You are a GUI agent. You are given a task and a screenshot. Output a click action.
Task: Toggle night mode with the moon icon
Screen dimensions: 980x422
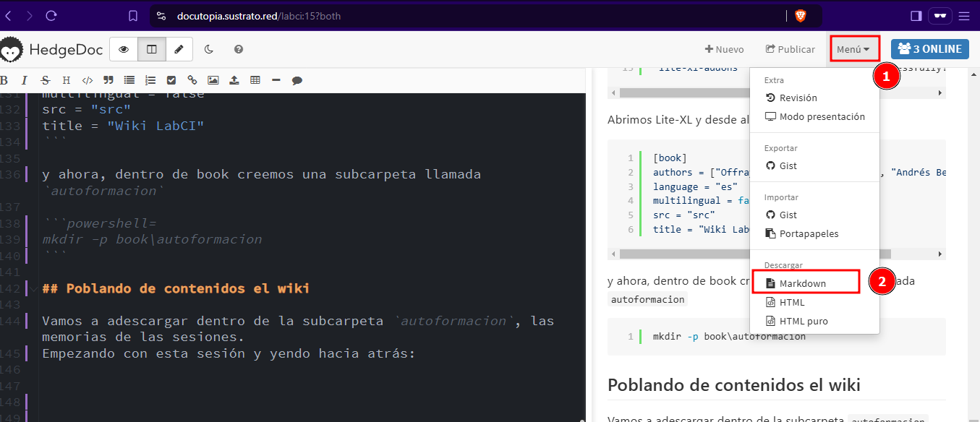click(209, 49)
